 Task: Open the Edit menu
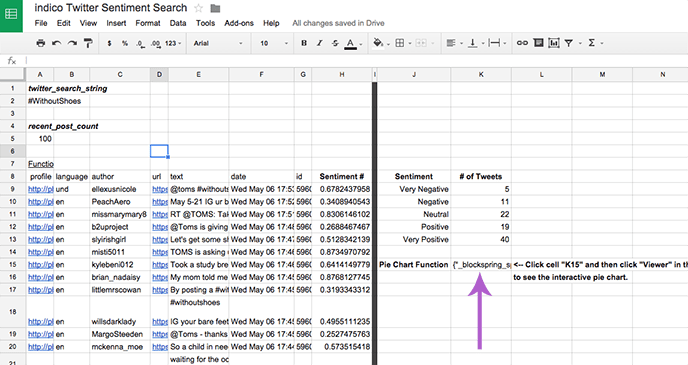tap(64, 23)
